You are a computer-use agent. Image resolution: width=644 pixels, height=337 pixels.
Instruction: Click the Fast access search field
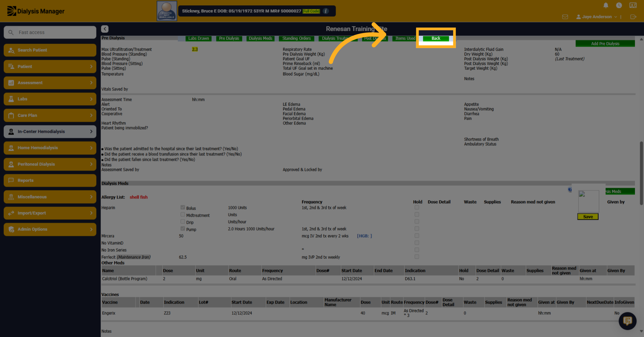(x=50, y=32)
